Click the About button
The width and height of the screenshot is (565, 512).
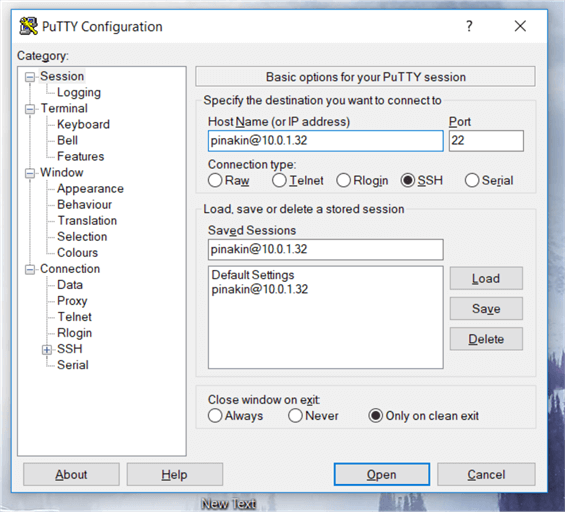click(x=71, y=474)
